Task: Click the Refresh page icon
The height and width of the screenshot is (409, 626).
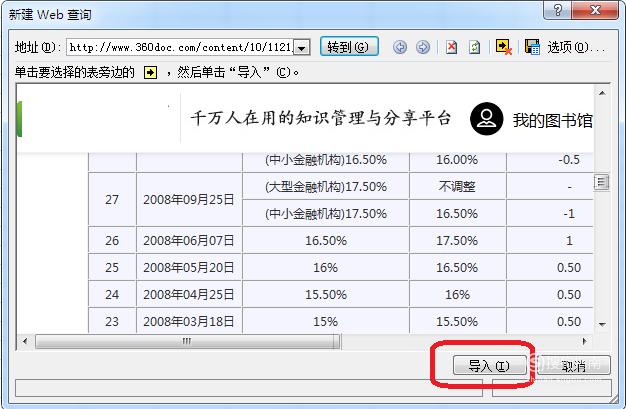Action: 474,47
